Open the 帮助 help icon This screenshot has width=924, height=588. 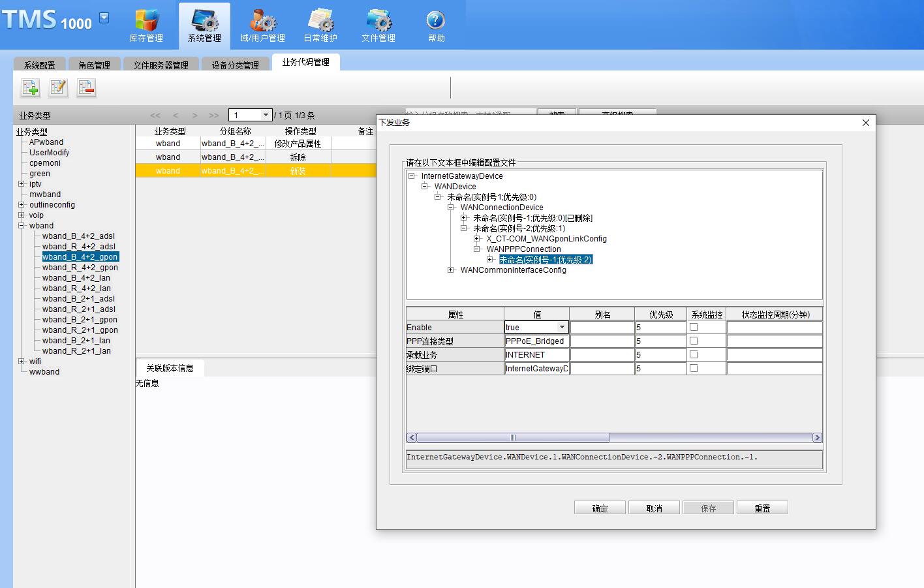pyautogui.click(x=436, y=26)
